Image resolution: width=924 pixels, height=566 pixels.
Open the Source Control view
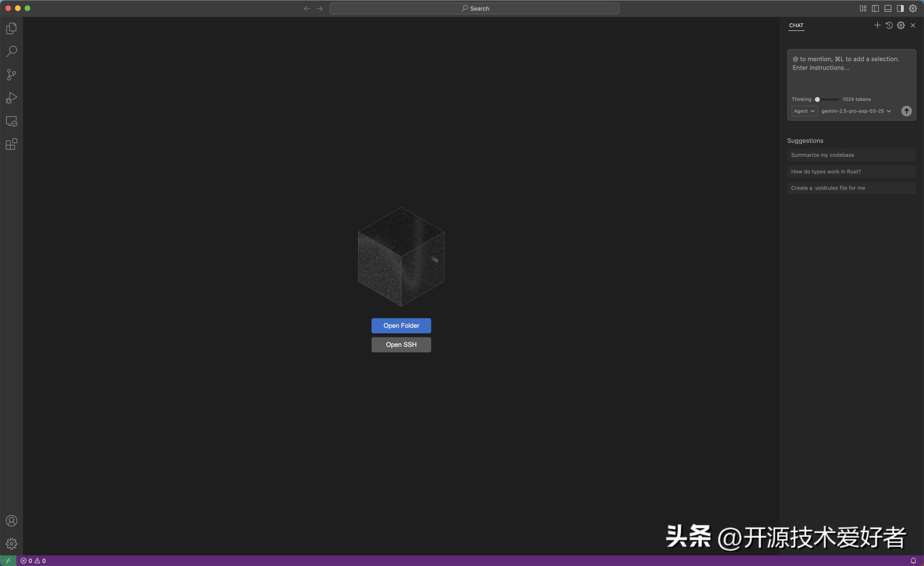coord(11,74)
